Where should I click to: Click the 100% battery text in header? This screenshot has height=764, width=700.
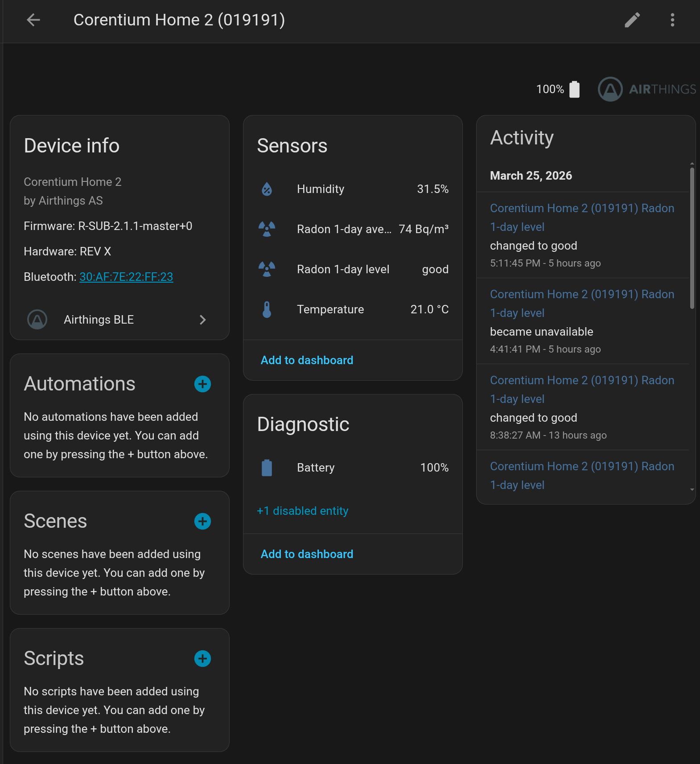coord(550,89)
